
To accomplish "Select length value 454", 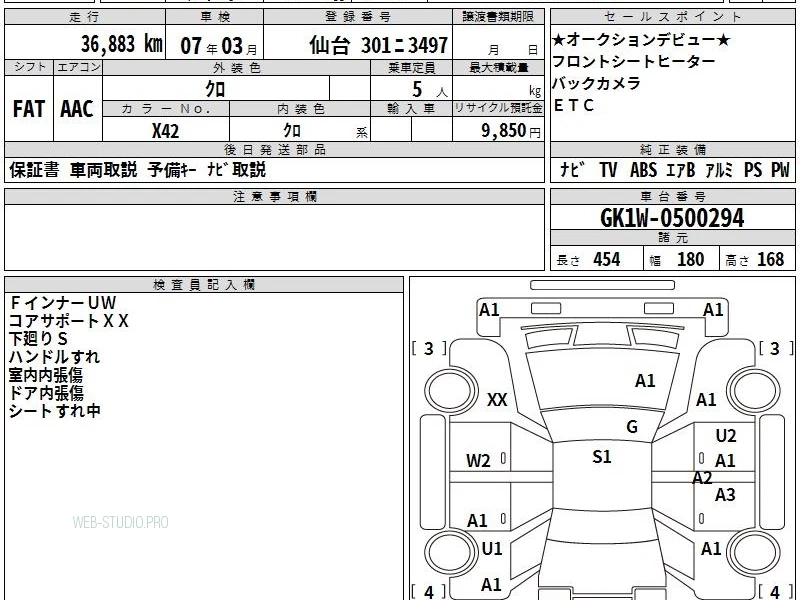I will click(607, 259).
